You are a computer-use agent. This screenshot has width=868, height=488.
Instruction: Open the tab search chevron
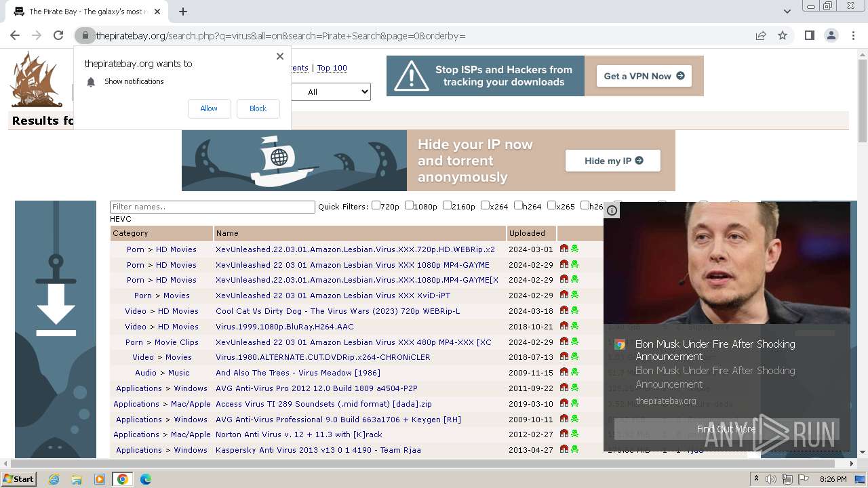click(x=787, y=11)
